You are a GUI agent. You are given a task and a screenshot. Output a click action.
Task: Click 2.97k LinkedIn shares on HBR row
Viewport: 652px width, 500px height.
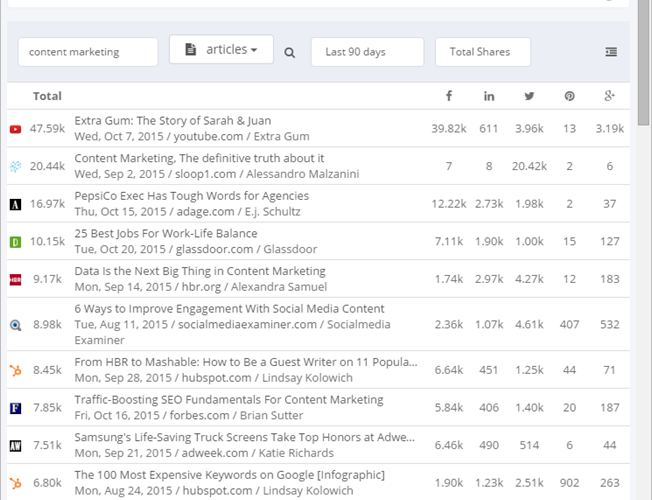[489, 279]
